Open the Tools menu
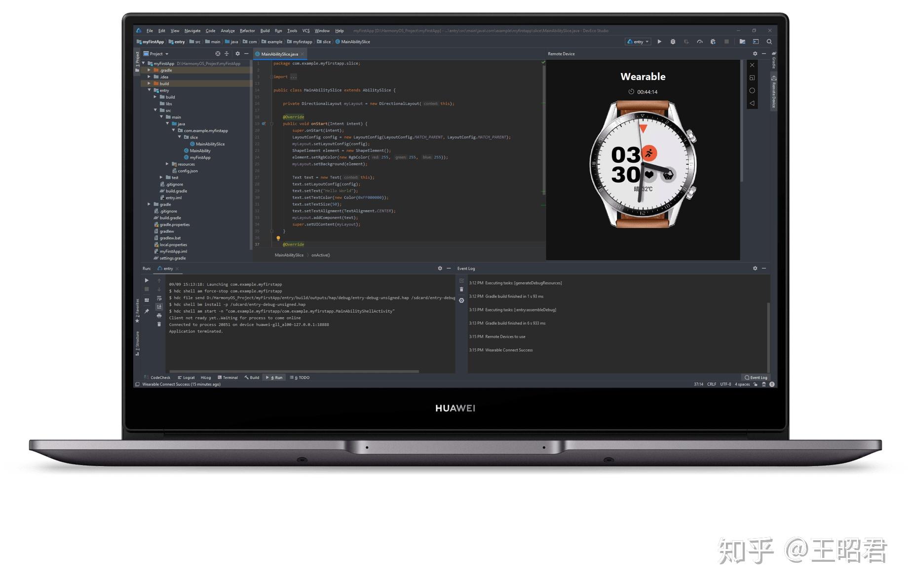Screen dimensions: 911x588 point(292,31)
